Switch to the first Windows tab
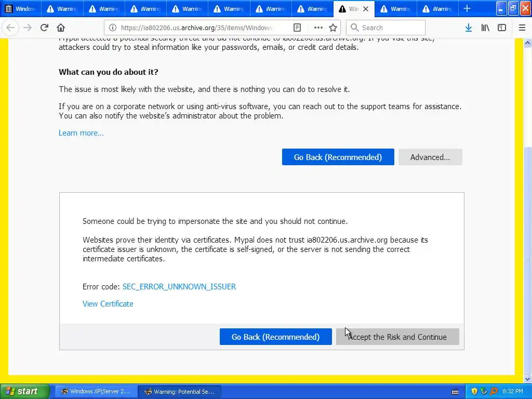Screen dimensions: 532x399 click(x=21, y=9)
